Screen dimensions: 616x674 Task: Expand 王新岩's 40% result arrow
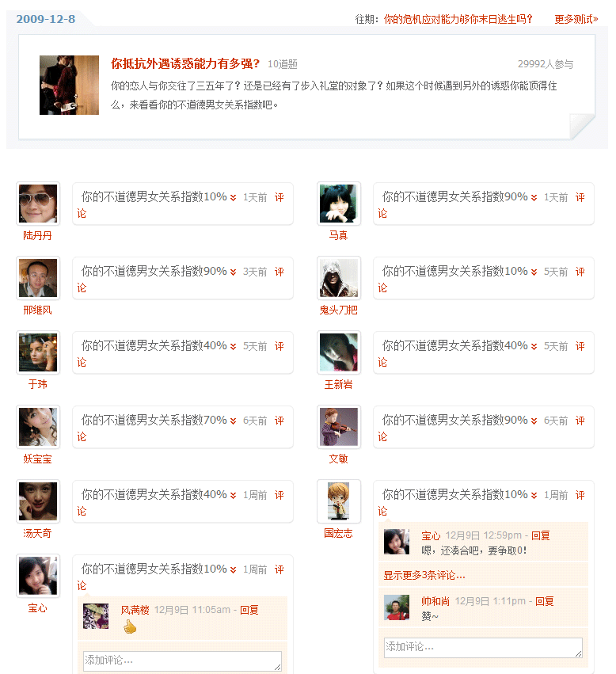[x=534, y=346]
